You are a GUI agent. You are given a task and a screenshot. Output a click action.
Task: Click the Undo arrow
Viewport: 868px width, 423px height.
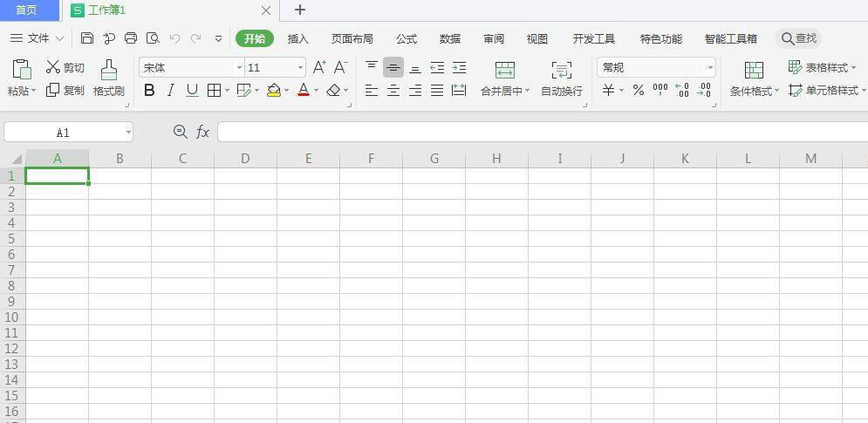pyautogui.click(x=175, y=38)
